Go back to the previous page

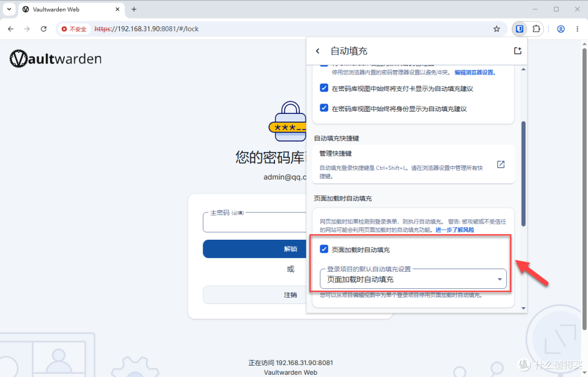(x=10, y=29)
